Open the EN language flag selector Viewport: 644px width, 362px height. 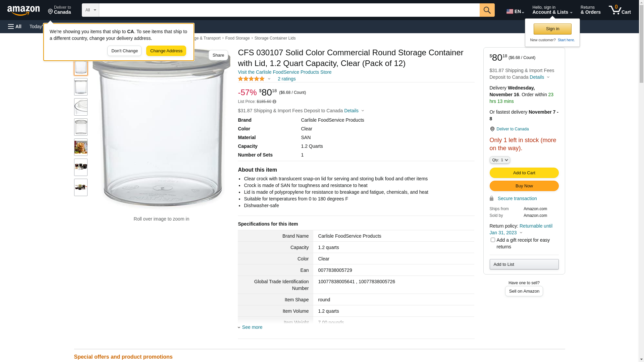515,11
